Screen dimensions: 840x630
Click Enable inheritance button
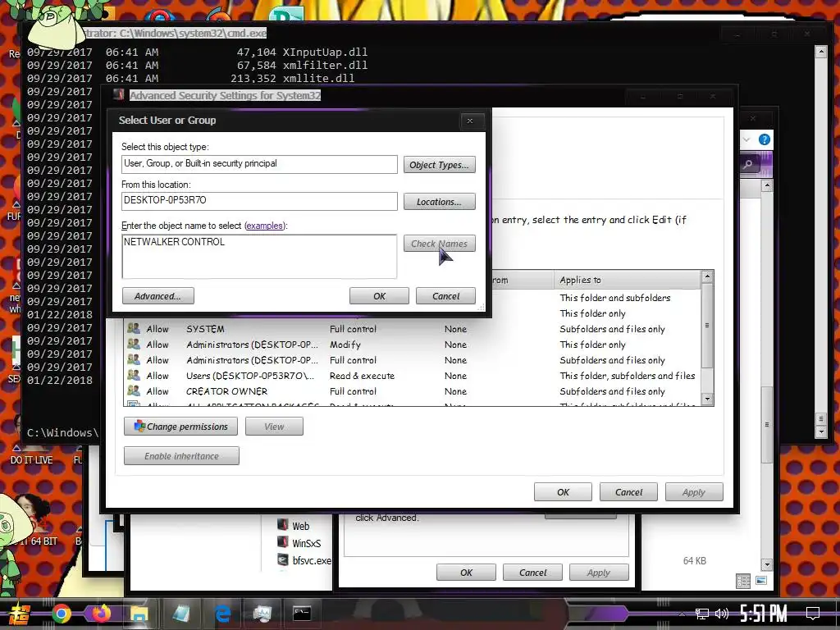(181, 456)
